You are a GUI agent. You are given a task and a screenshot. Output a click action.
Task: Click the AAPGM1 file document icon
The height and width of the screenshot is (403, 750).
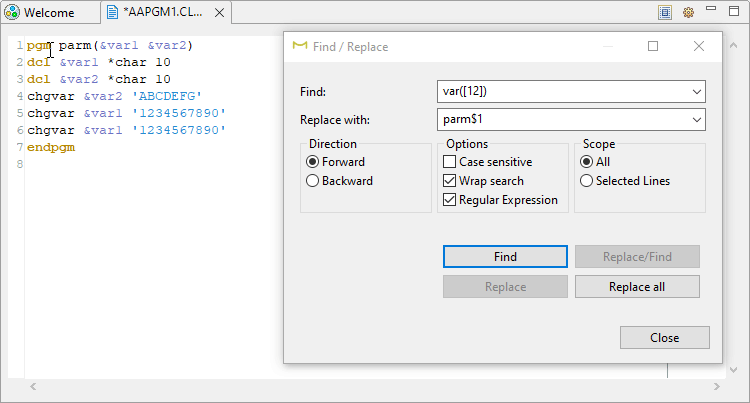pyautogui.click(x=112, y=13)
